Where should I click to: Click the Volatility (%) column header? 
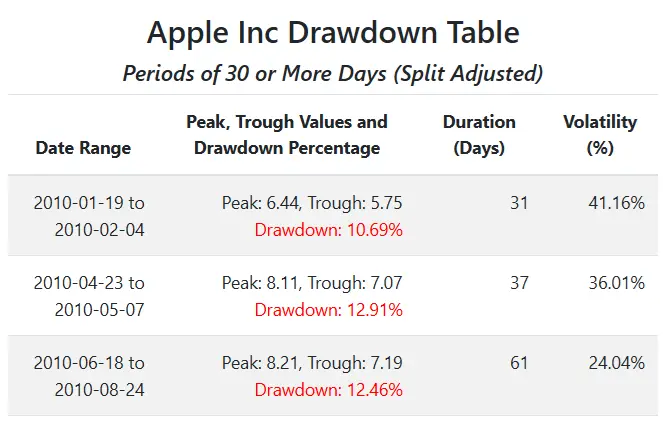click(600, 135)
